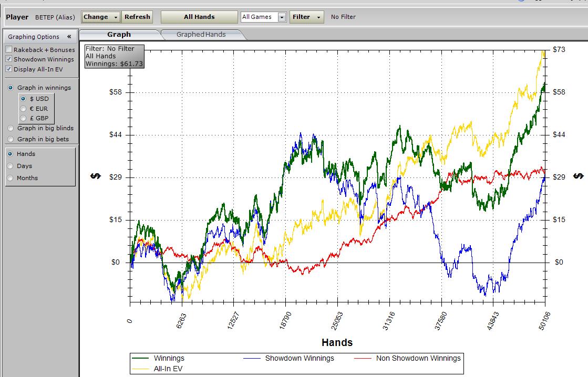Collapse the Graphing Options panel
This screenshot has width=588, height=377.
pos(69,37)
